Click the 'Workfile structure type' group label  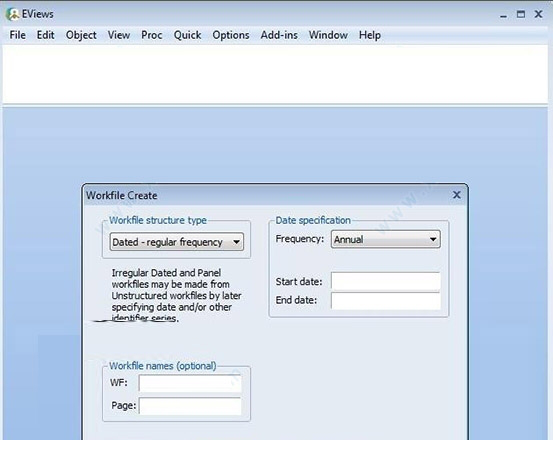158,220
